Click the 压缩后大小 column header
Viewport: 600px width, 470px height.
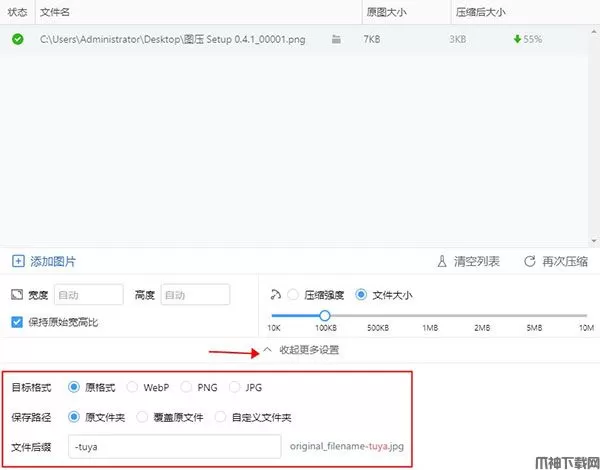pyautogui.click(x=480, y=12)
